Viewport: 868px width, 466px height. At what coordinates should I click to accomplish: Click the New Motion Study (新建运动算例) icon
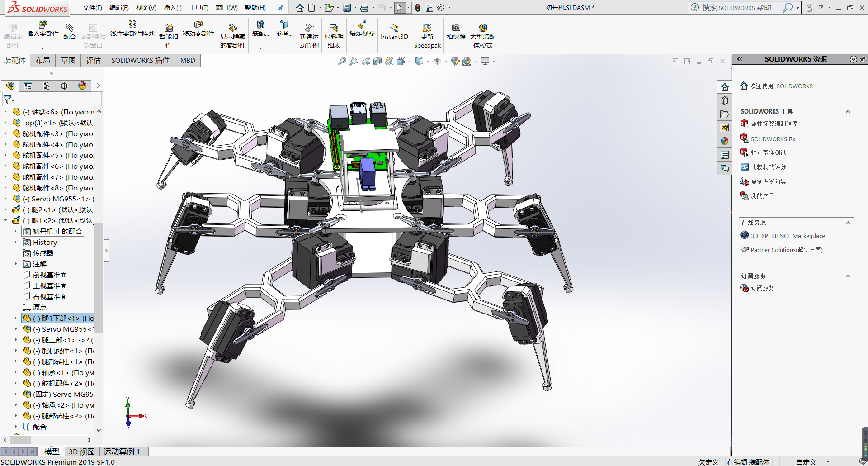[309, 28]
